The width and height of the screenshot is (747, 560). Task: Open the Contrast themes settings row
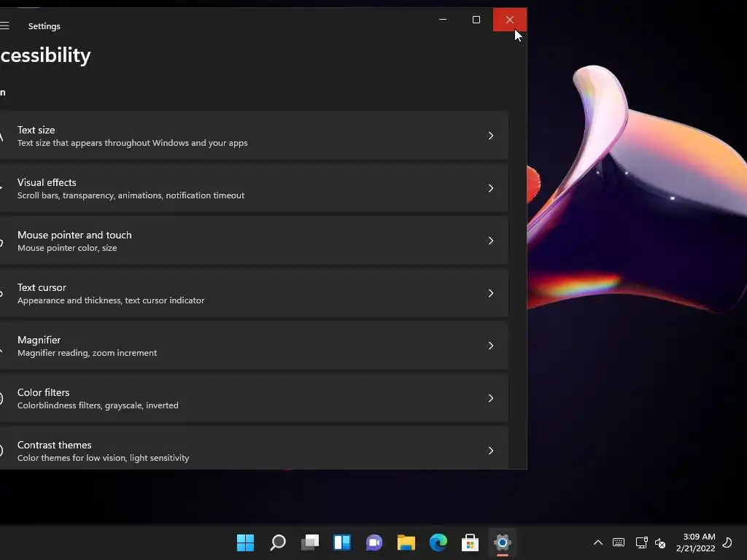tap(254, 448)
